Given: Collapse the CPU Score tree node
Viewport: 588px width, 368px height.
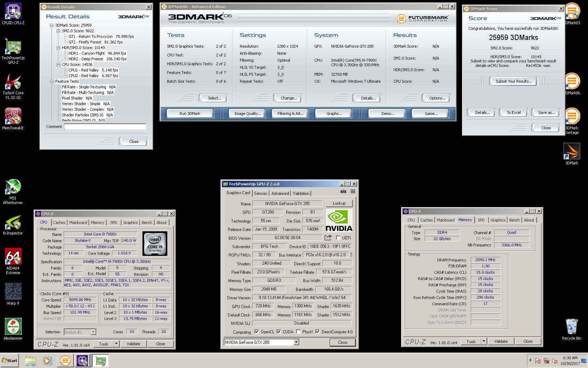Looking at the screenshot, I should point(58,64).
